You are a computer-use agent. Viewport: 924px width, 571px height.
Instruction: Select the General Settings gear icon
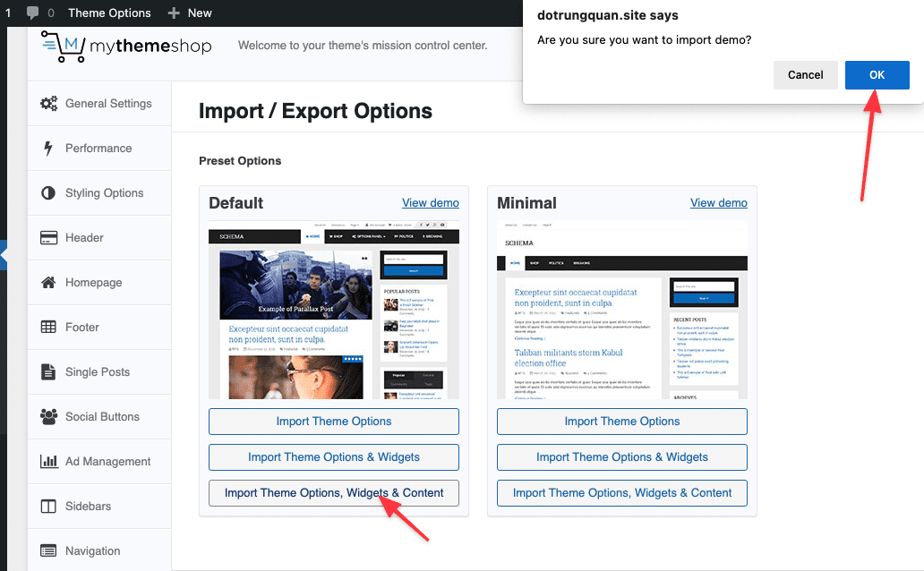(x=49, y=103)
